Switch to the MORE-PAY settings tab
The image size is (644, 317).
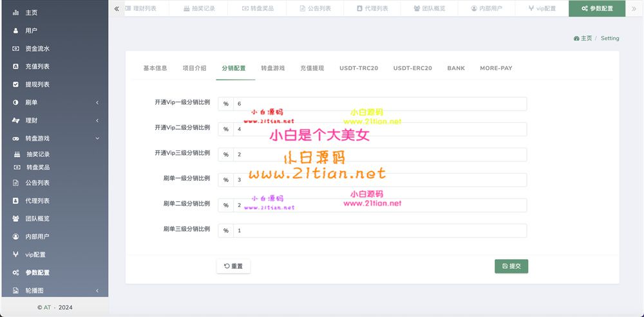coord(496,68)
